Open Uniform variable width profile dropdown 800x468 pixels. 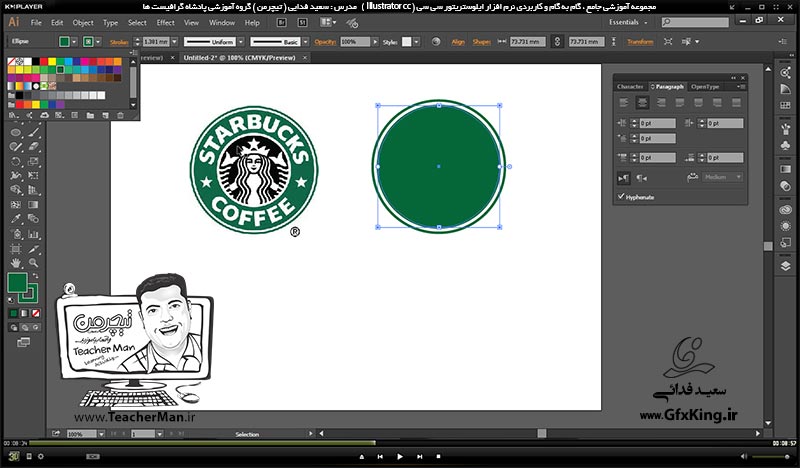[x=241, y=42]
